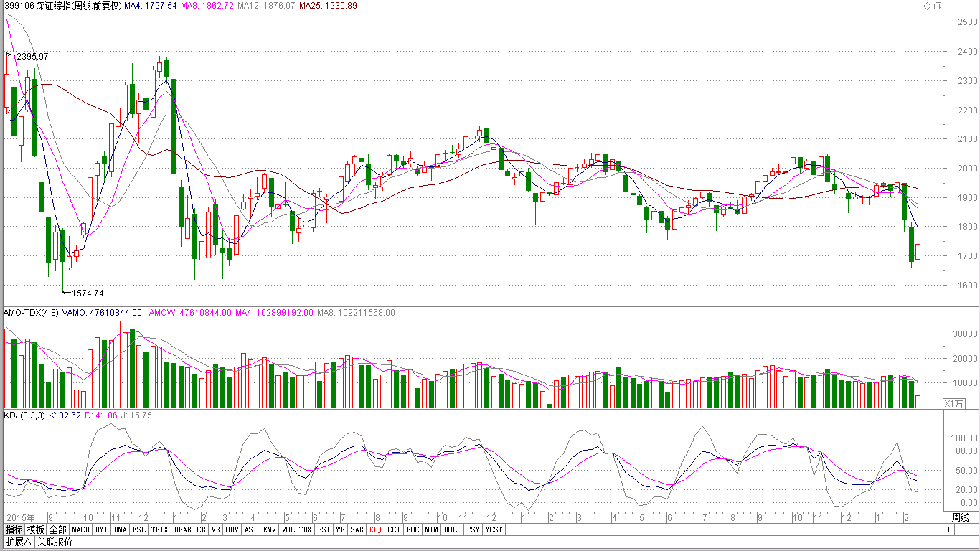
Task: Click the MA12: 1876.07 label
Action: click(266, 6)
